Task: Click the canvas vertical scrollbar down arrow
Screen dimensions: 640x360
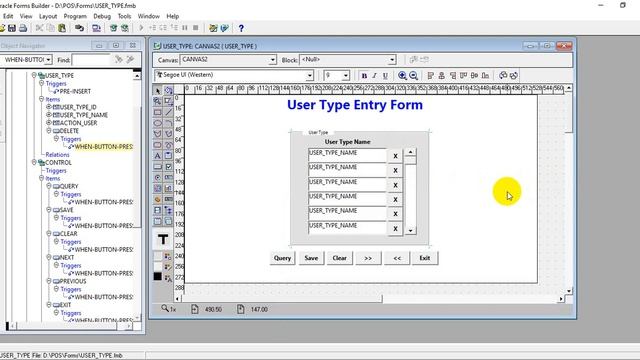Action: 569,291
